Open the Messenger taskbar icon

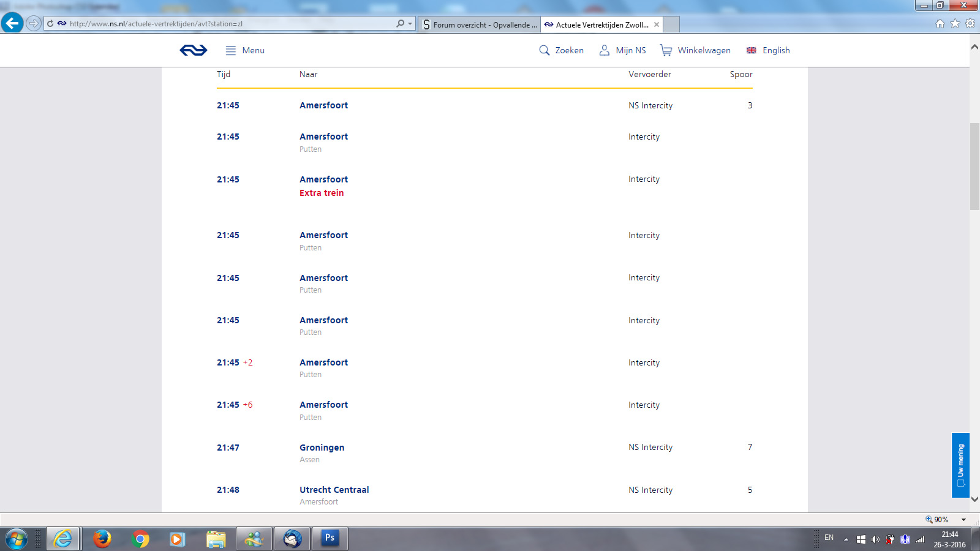254,539
